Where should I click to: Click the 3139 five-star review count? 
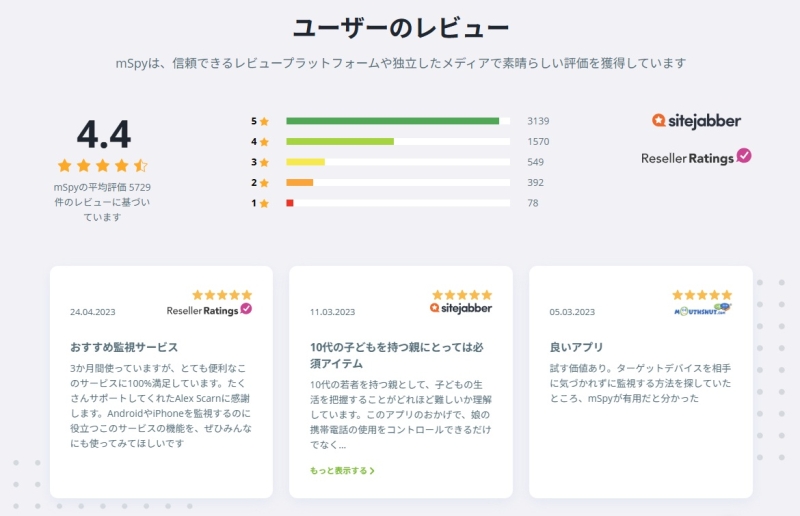(x=538, y=121)
